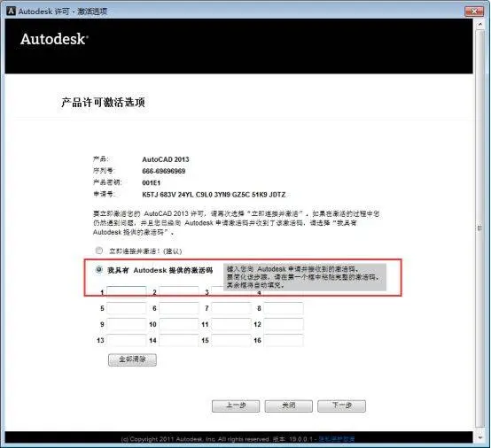The height and width of the screenshot is (448, 491).
Task: Close the Autodesk license activation window
Action: click(x=474, y=12)
